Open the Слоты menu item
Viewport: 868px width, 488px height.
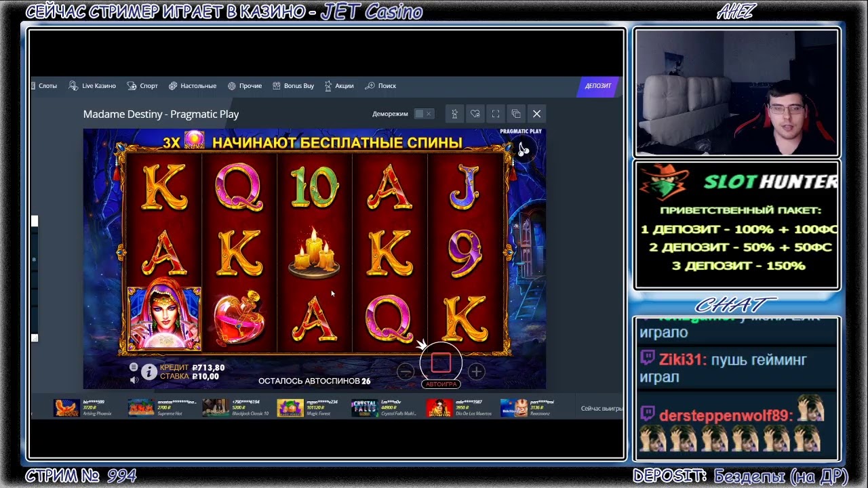point(47,86)
